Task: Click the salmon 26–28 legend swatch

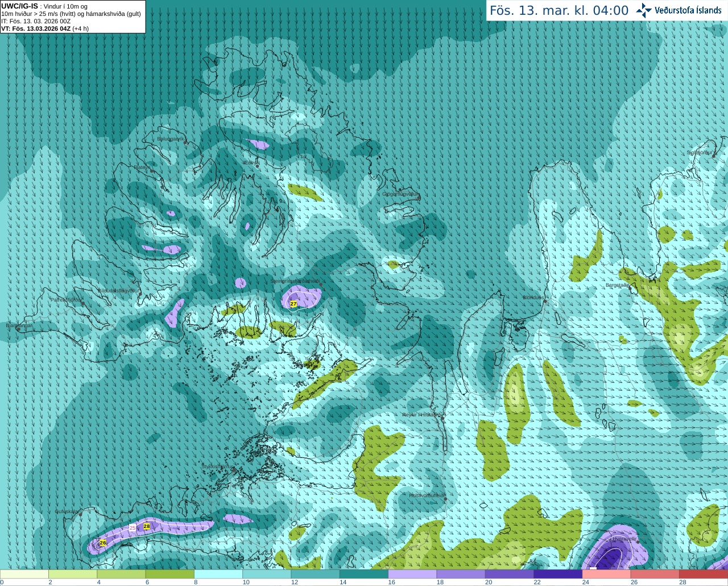Action: tap(655, 574)
